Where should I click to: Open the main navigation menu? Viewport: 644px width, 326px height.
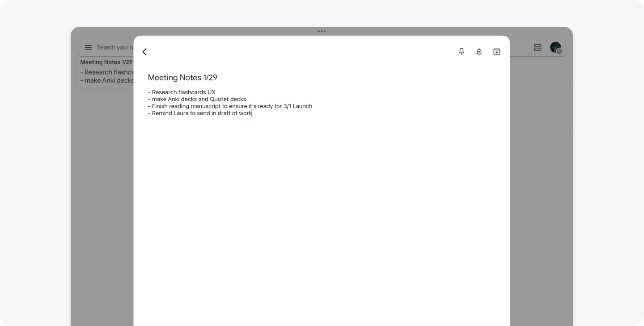point(88,47)
